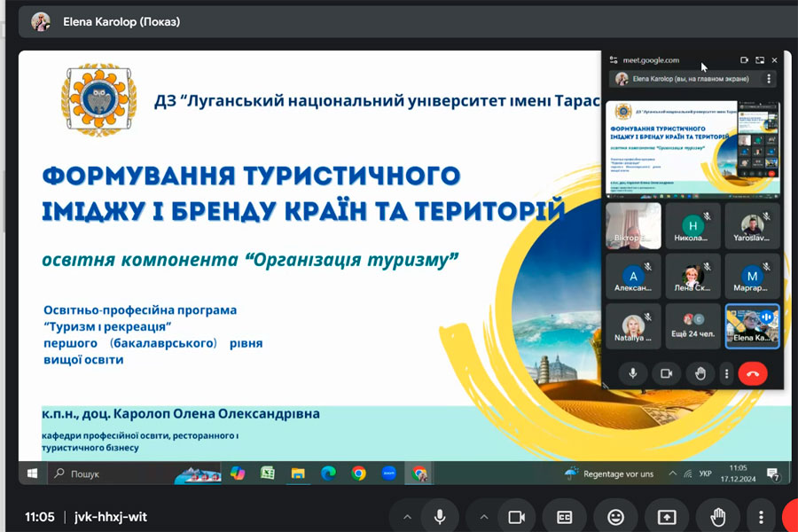This screenshot has height=532, width=798.
Task: Expand audio settings chevron beside microphone
Action: [x=407, y=517]
